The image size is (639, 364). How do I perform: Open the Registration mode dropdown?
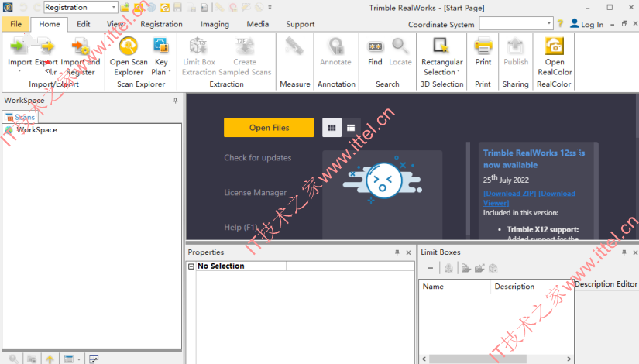114,7
